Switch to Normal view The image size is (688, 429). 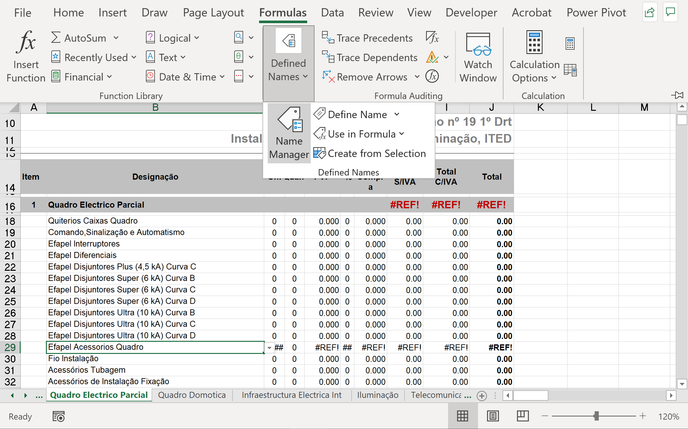(462, 416)
